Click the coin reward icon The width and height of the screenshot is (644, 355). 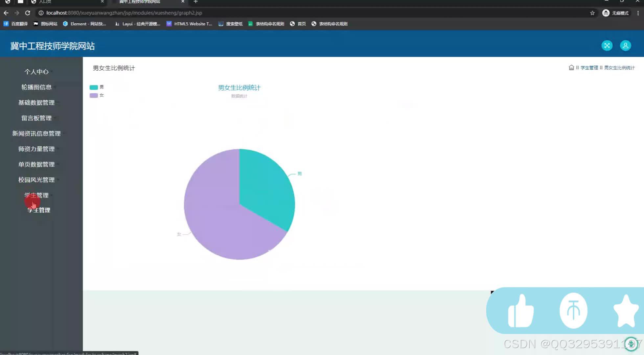[x=573, y=311]
